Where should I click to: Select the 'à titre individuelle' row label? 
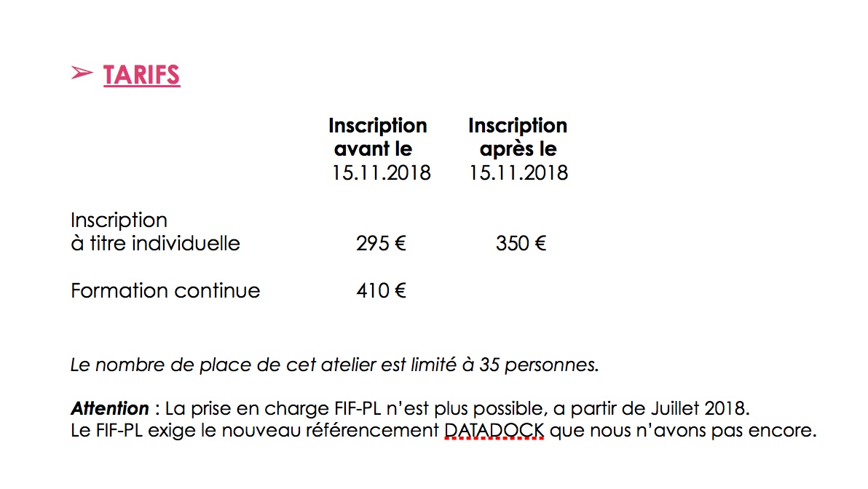click(156, 243)
